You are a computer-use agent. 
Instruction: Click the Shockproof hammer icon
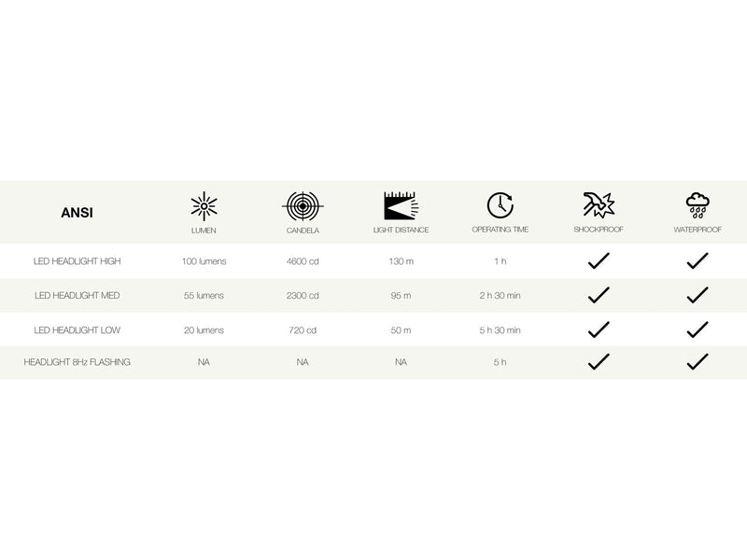coord(599,205)
